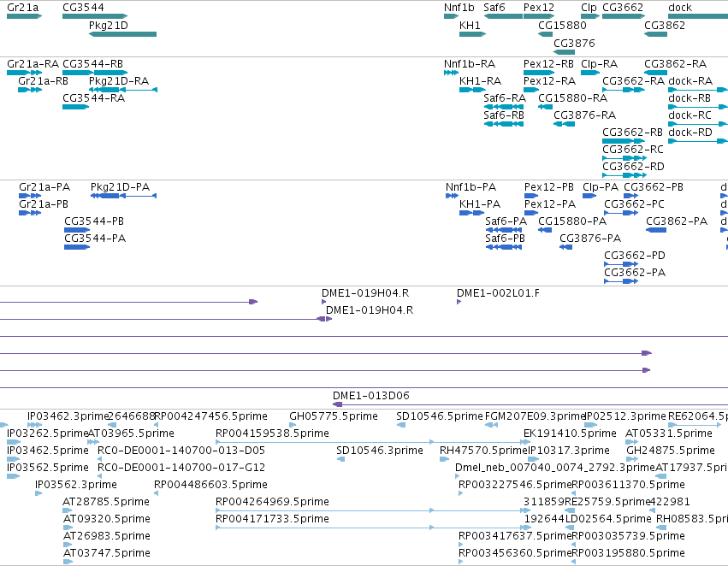Select transcript CG3662-RD

pyautogui.click(x=624, y=175)
